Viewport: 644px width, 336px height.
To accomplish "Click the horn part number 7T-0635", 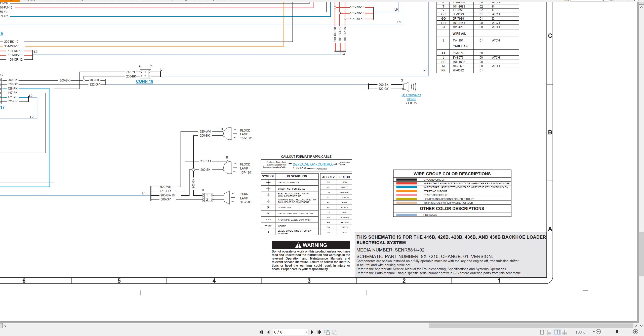I will (411, 103).
